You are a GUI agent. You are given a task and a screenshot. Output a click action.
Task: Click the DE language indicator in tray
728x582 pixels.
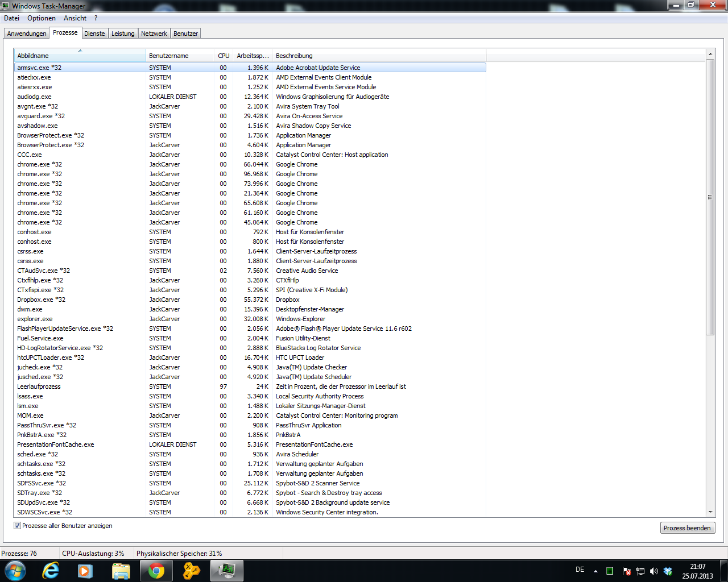point(580,569)
